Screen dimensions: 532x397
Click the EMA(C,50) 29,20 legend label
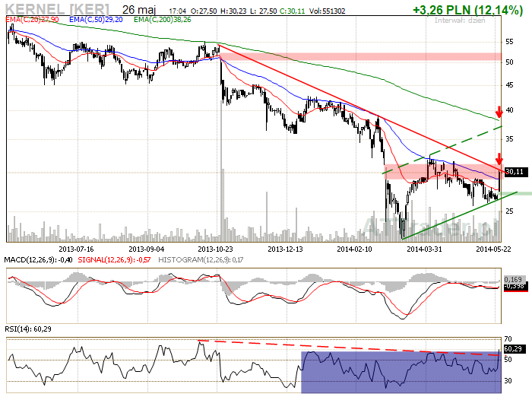coord(96,20)
